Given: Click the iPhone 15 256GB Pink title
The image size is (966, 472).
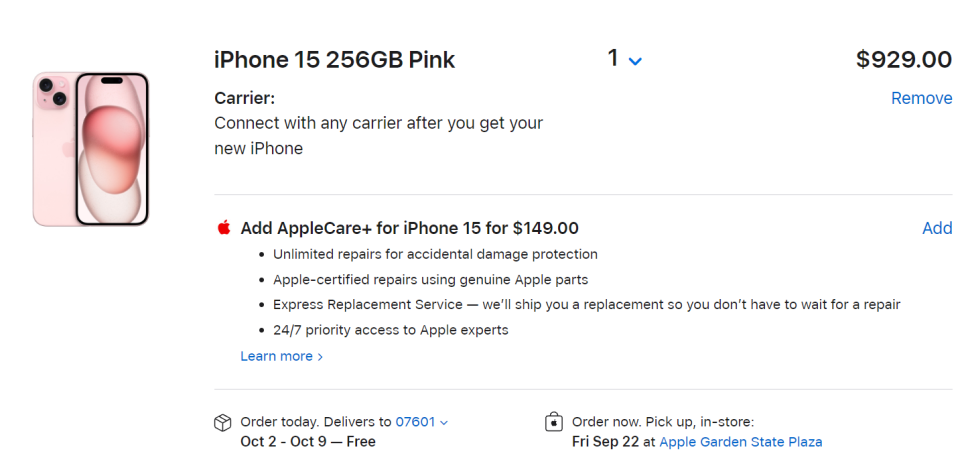Looking at the screenshot, I should 335,60.
